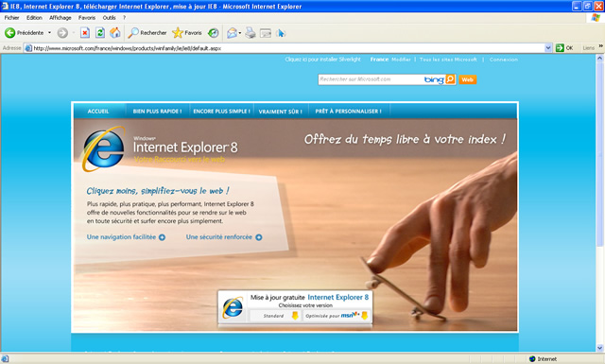605x364 pixels.
Task: Click the Messenger toolbar icon
Action: coord(281,33)
